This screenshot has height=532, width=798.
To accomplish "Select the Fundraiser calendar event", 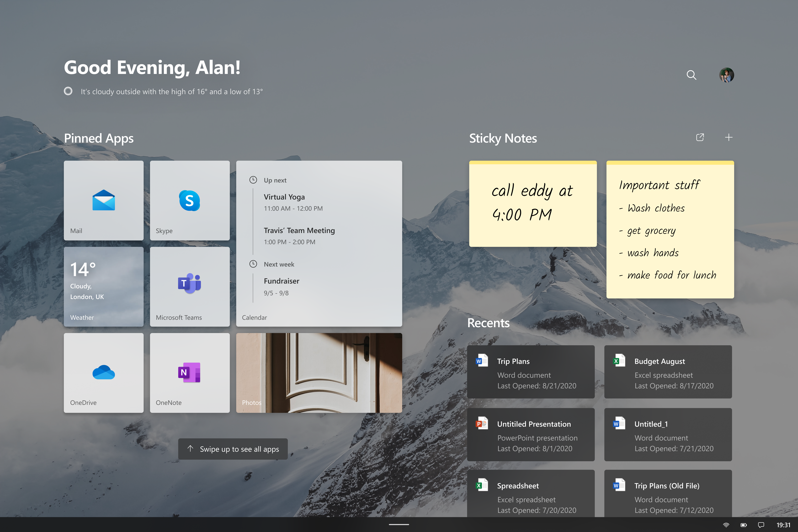I will [x=282, y=287].
